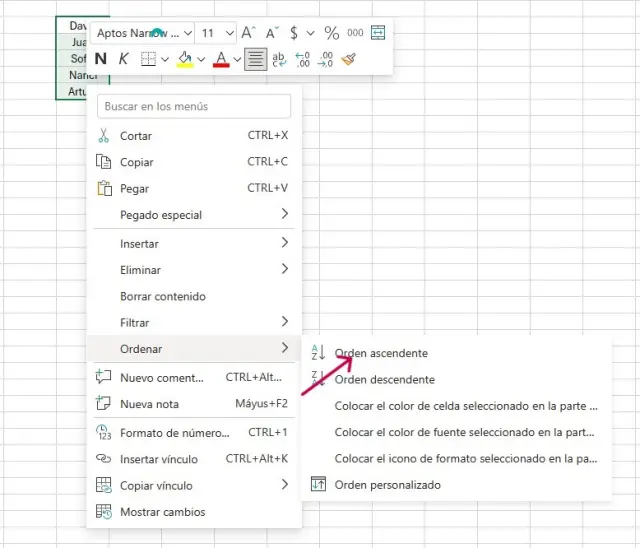
Task: Select Pegado especial menu entry
Action: click(161, 215)
